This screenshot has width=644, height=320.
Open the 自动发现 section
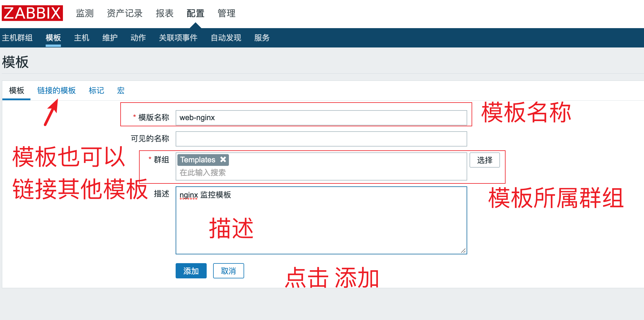click(x=226, y=38)
